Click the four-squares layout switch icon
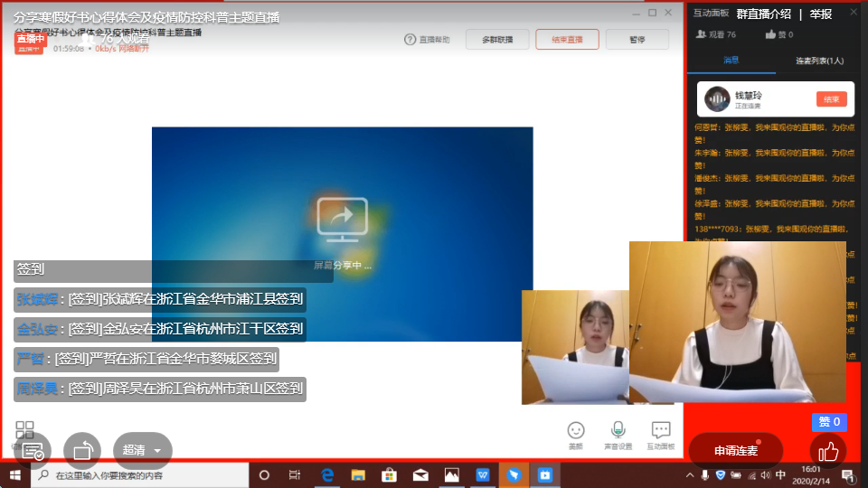This screenshot has height=488, width=868. click(x=24, y=429)
